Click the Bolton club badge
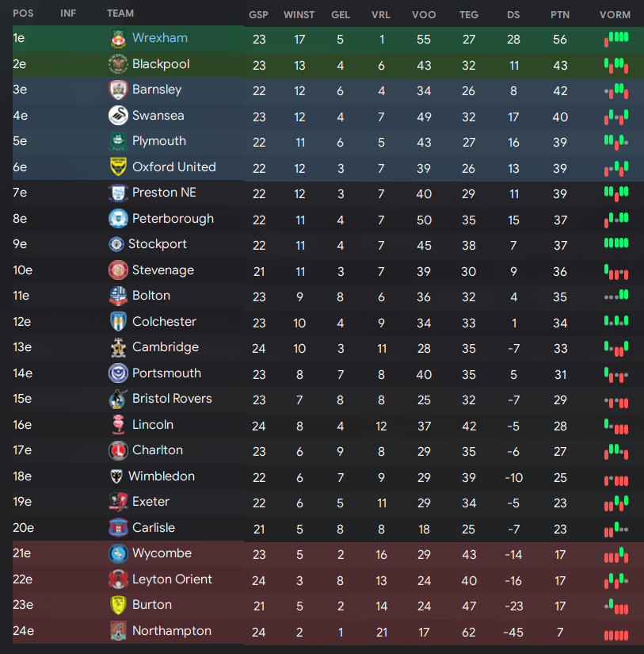Image resolution: width=644 pixels, height=654 pixels. pyautogui.click(x=118, y=296)
